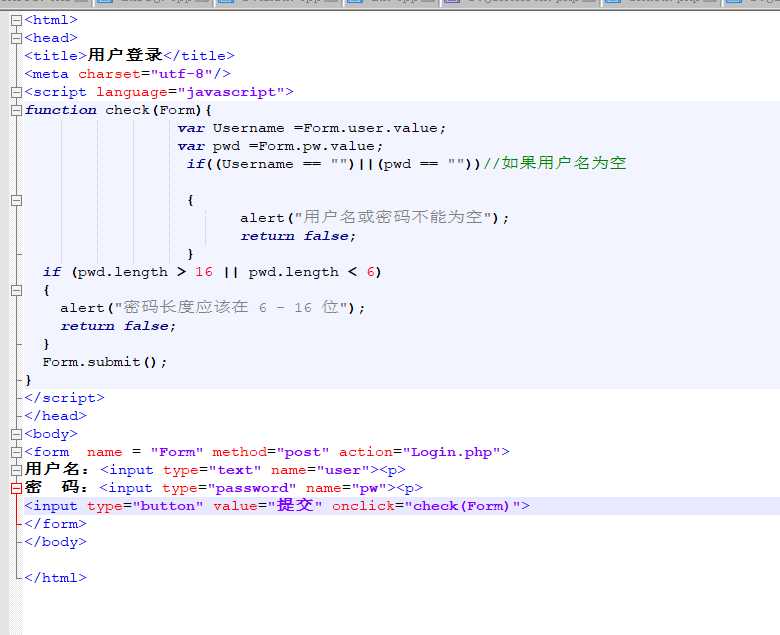Click the red number 6 in the pwd.length condition

(x=371, y=272)
